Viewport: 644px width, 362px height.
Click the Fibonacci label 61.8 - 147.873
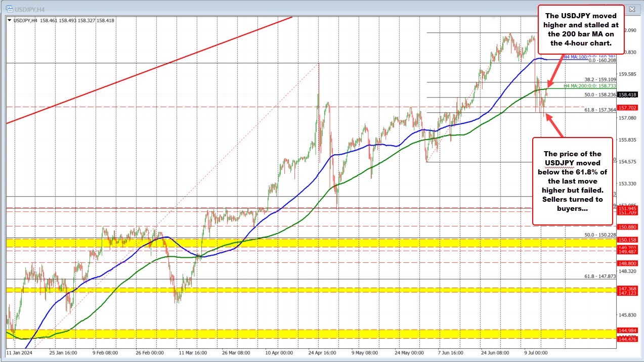coord(600,276)
